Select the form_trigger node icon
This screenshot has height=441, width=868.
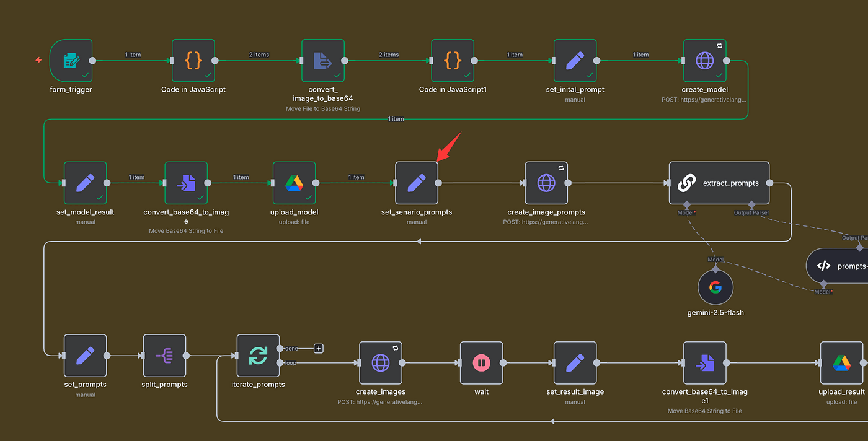pos(71,61)
